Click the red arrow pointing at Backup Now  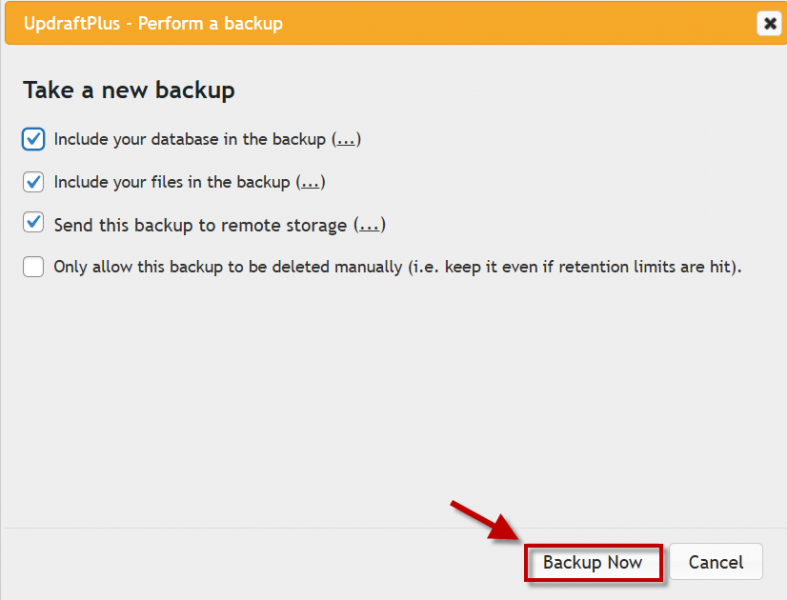coord(486,520)
